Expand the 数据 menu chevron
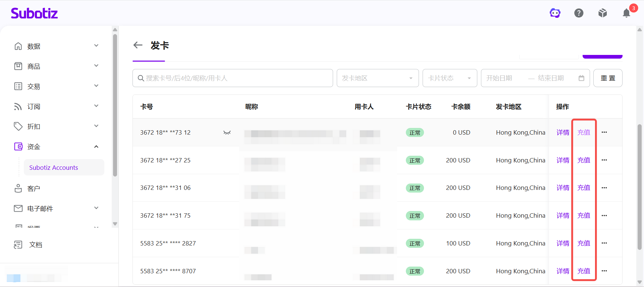Viewport: 644px width, 287px height. (96, 46)
